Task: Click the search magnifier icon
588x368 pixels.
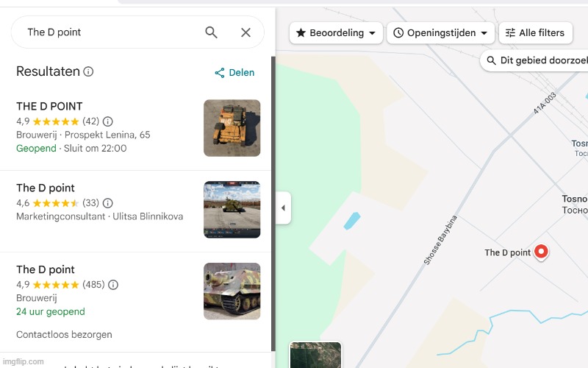Action: [x=211, y=32]
